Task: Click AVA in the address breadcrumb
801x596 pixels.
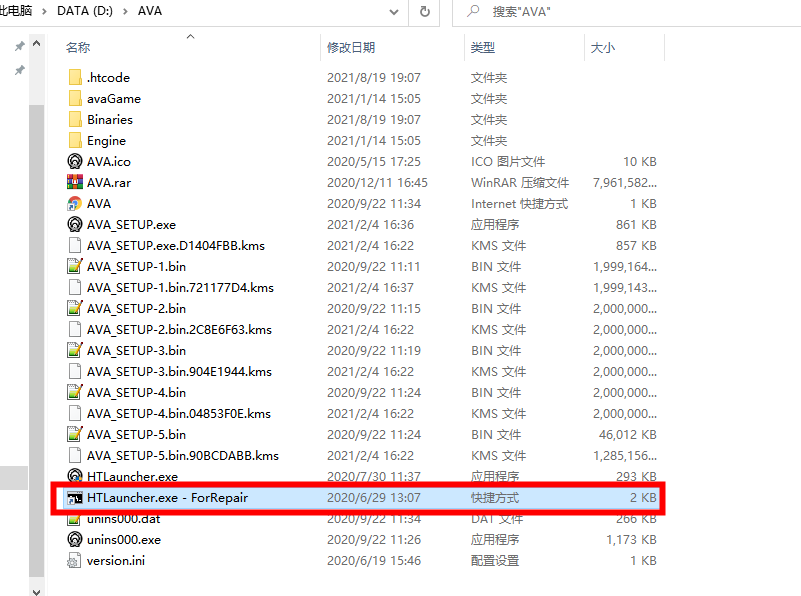Action: pos(150,11)
